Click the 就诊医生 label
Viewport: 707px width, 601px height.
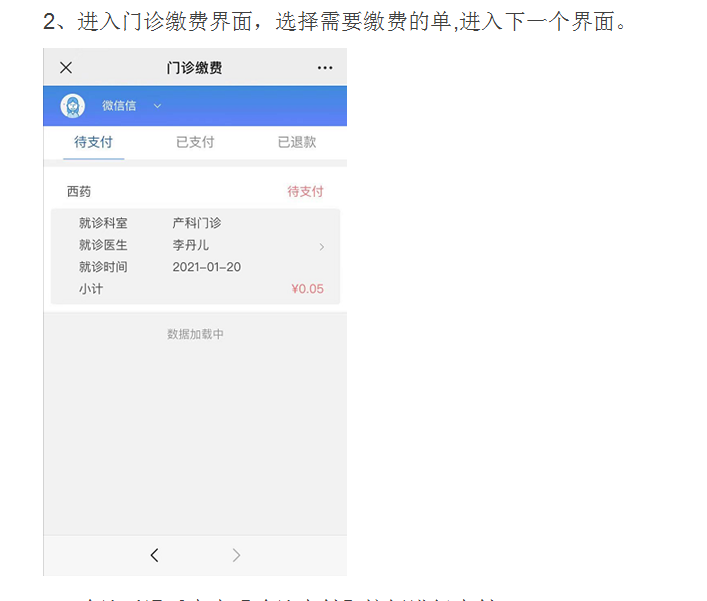click(103, 245)
